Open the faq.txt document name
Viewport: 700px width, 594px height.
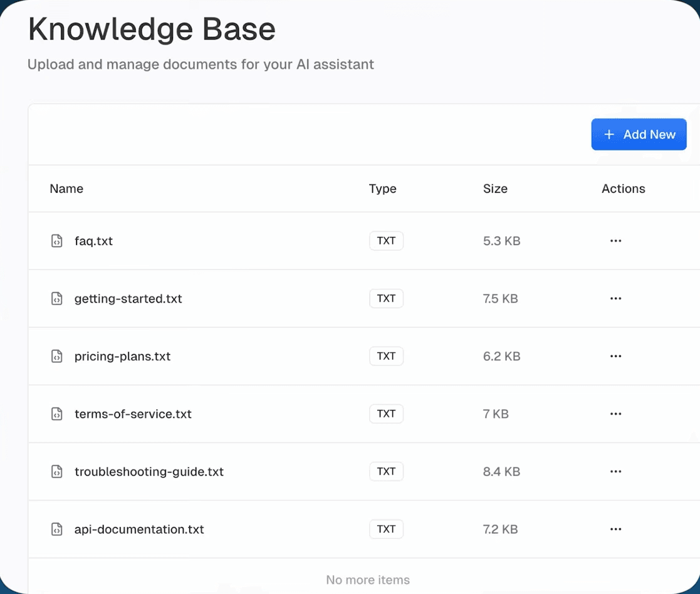(93, 241)
